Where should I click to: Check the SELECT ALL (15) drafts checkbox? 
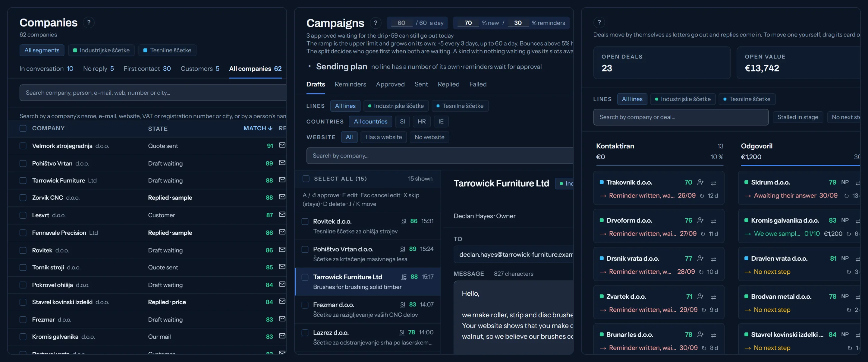[306, 179]
